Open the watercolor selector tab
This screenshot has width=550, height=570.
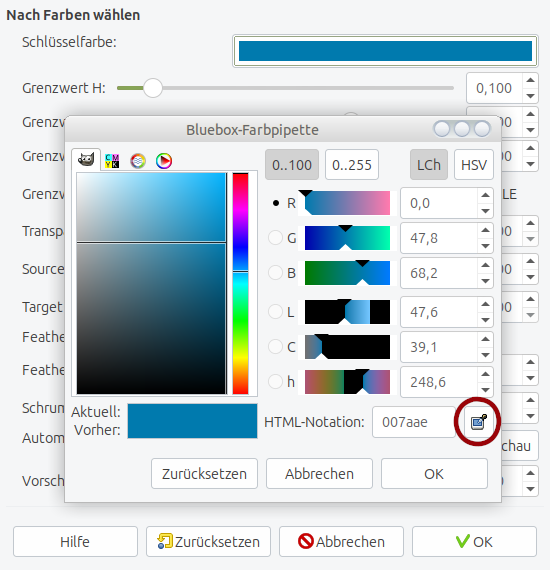(x=138, y=161)
